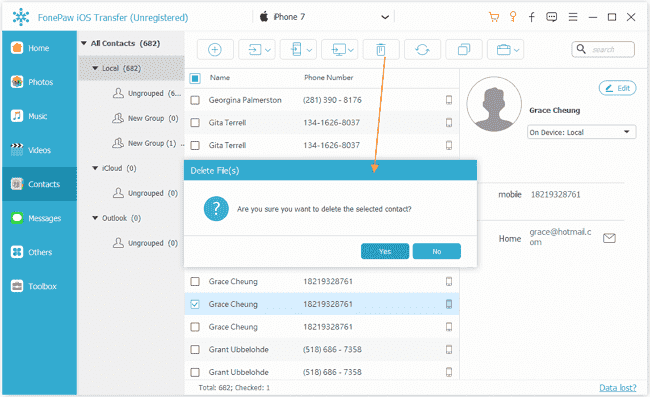Click the FonePaw snowflake logo
The width and height of the screenshot is (650, 397).
click(x=21, y=17)
